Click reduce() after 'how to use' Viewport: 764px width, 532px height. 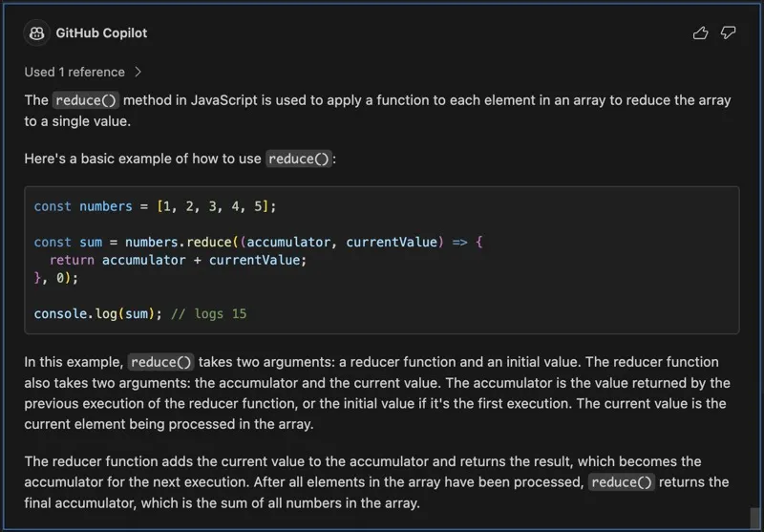(299, 159)
